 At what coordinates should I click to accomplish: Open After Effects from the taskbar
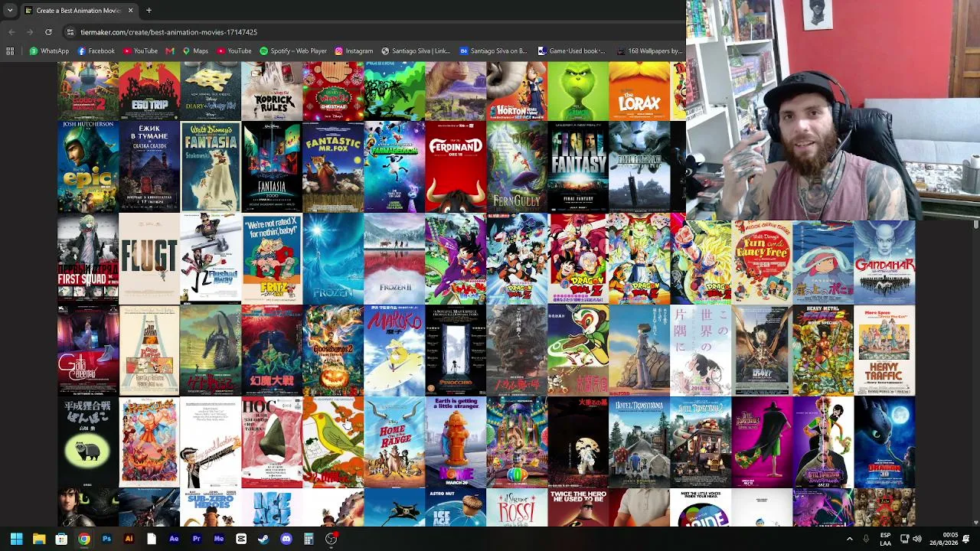174,539
